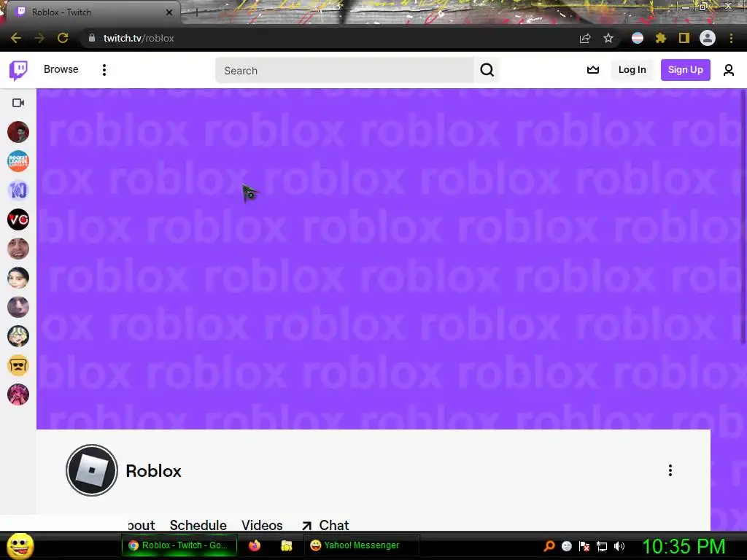This screenshot has width=747, height=560.
Task: Select Roblox - Twitch taskbar item
Action: click(x=179, y=545)
